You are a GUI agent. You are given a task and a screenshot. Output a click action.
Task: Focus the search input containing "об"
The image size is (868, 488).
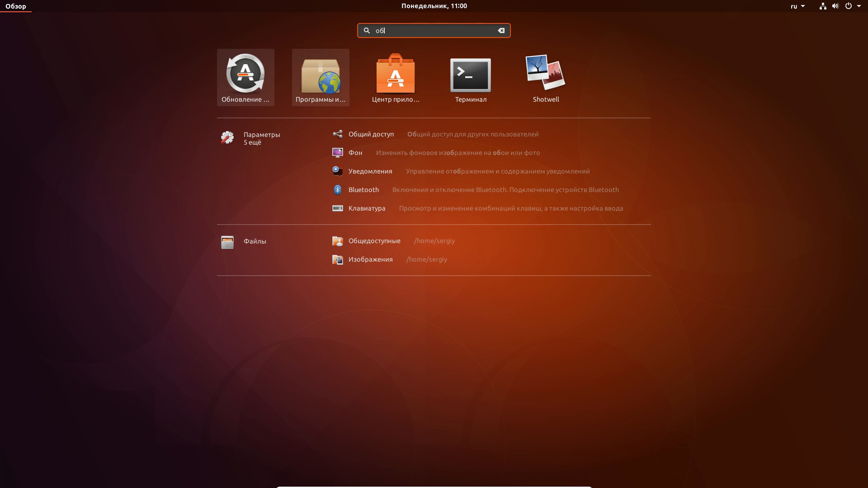434,31
